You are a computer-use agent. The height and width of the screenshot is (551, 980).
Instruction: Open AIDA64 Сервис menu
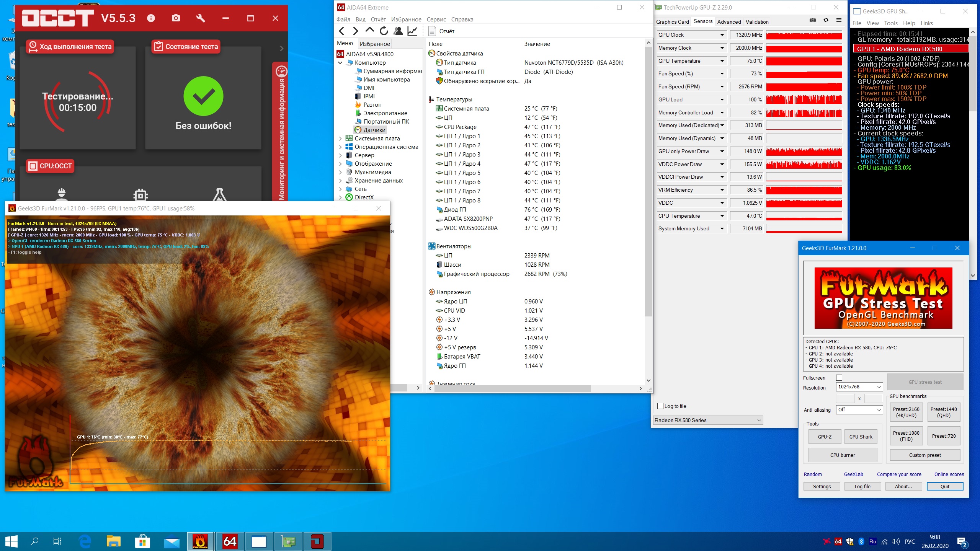coord(436,20)
